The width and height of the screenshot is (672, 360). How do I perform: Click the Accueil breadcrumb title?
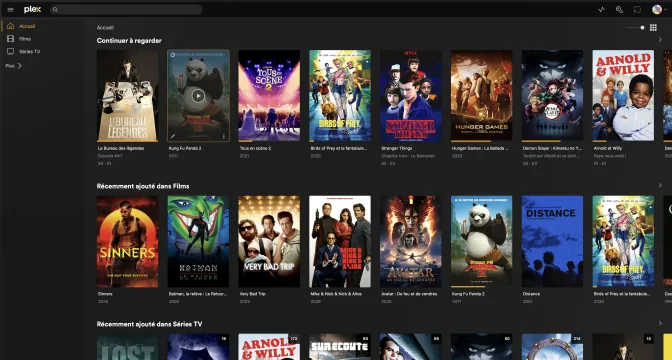point(105,27)
